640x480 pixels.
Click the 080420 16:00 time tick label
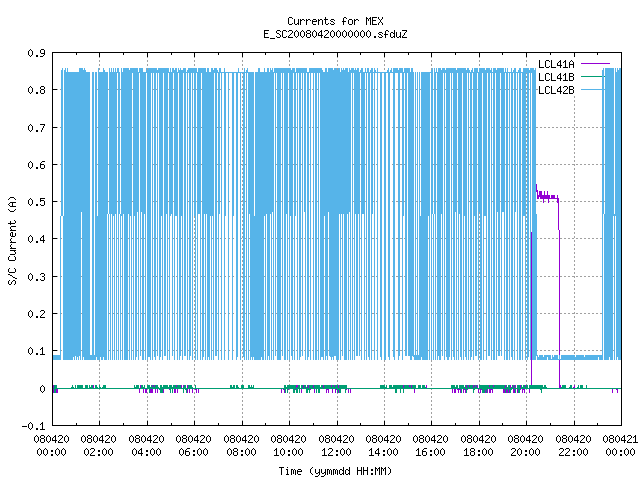point(431,446)
